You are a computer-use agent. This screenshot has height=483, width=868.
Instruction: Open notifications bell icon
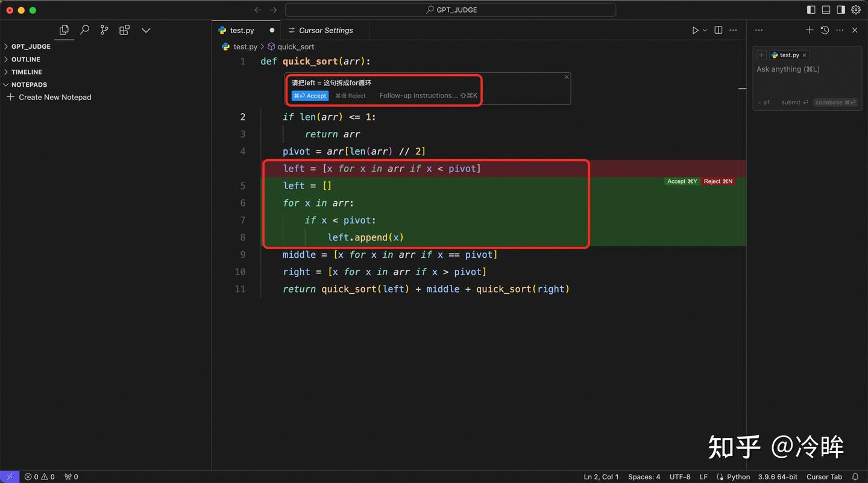coord(855,476)
